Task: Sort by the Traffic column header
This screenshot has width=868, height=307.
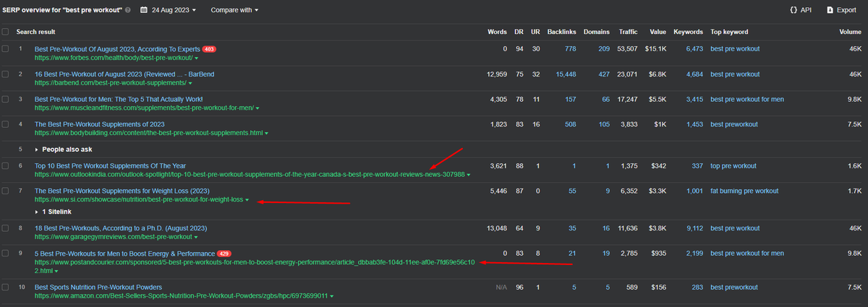Action: [628, 32]
